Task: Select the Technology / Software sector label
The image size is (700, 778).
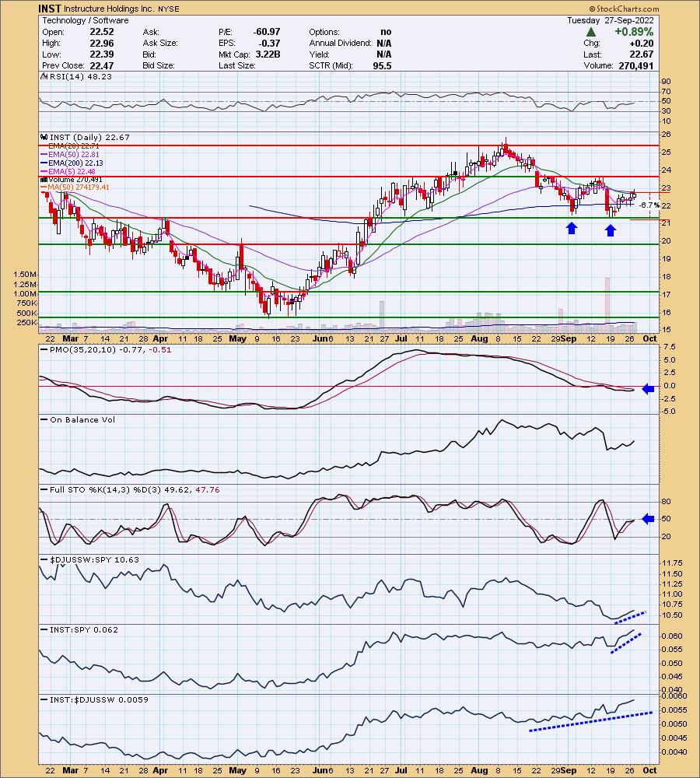Action: pos(86,20)
